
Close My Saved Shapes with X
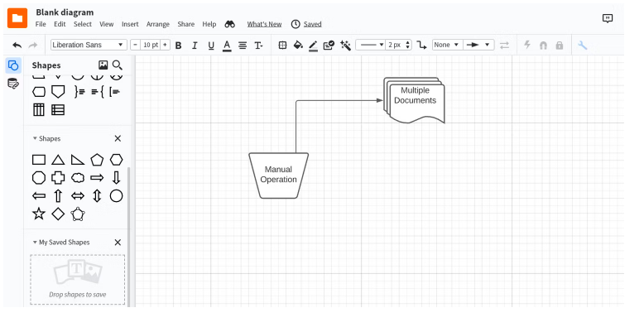click(118, 243)
